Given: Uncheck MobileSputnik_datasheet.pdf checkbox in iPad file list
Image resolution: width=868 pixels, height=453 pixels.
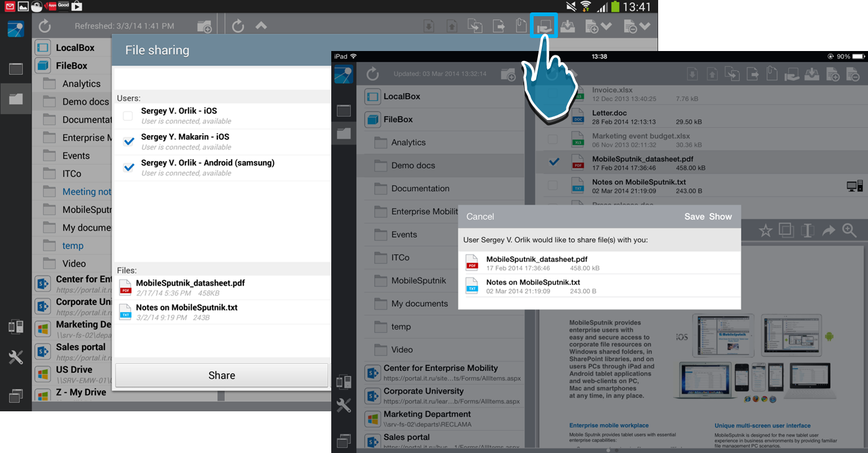Looking at the screenshot, I should coord(553,162).
